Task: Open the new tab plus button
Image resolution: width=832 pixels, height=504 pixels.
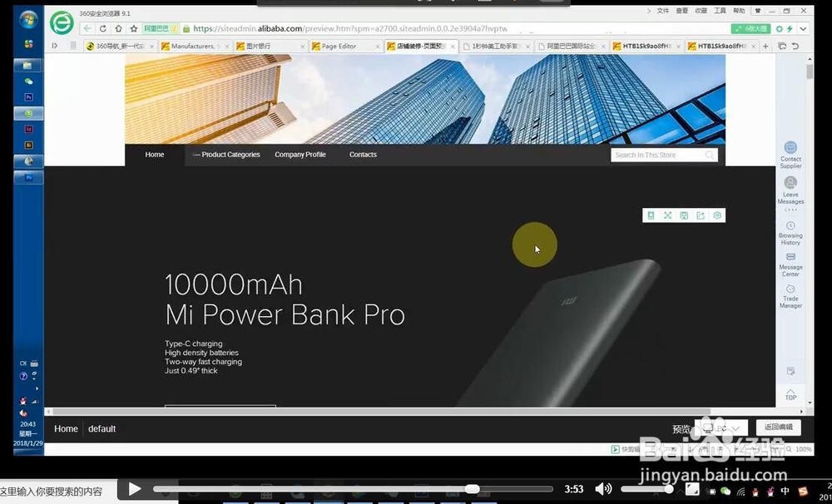Action: (x=765, y=46)
